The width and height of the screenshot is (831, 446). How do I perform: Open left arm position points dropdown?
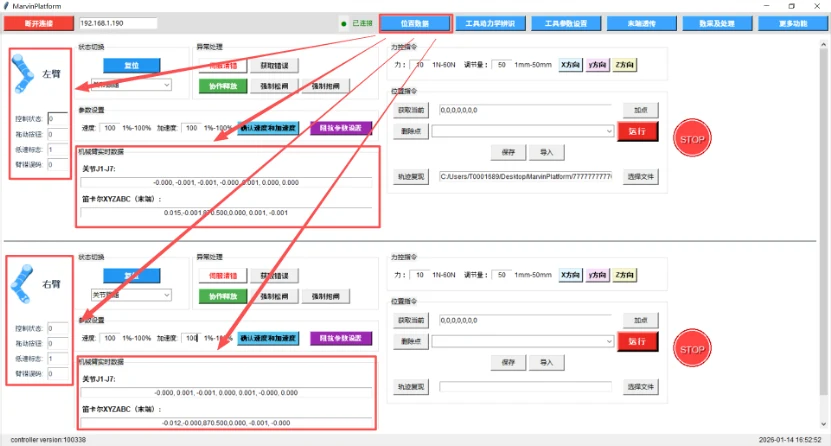pyautogui.click(x=523, y=131)
